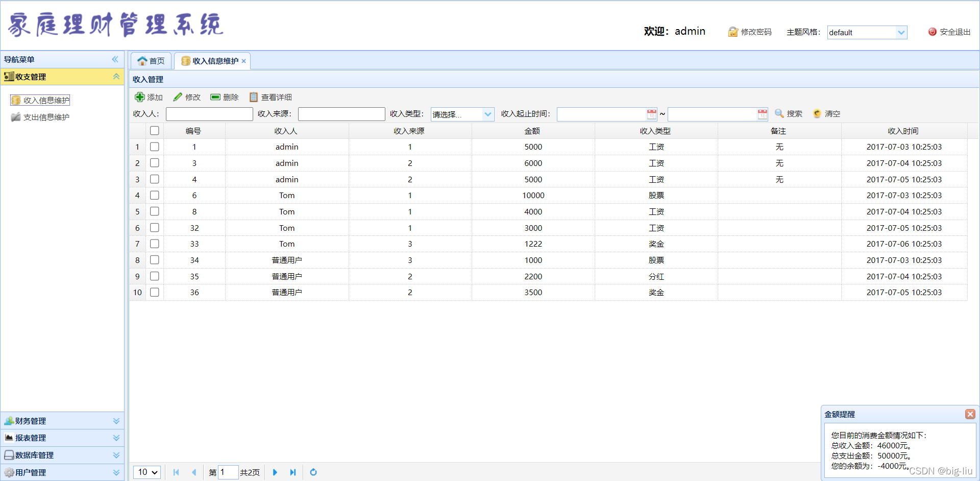Go to the first page icon
This screenshot has width=980, height=481.
click(176, 472)
